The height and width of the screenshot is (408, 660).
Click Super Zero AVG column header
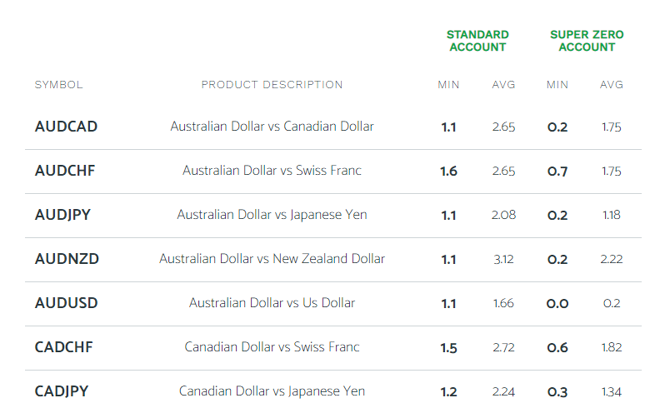coord(612,85)
